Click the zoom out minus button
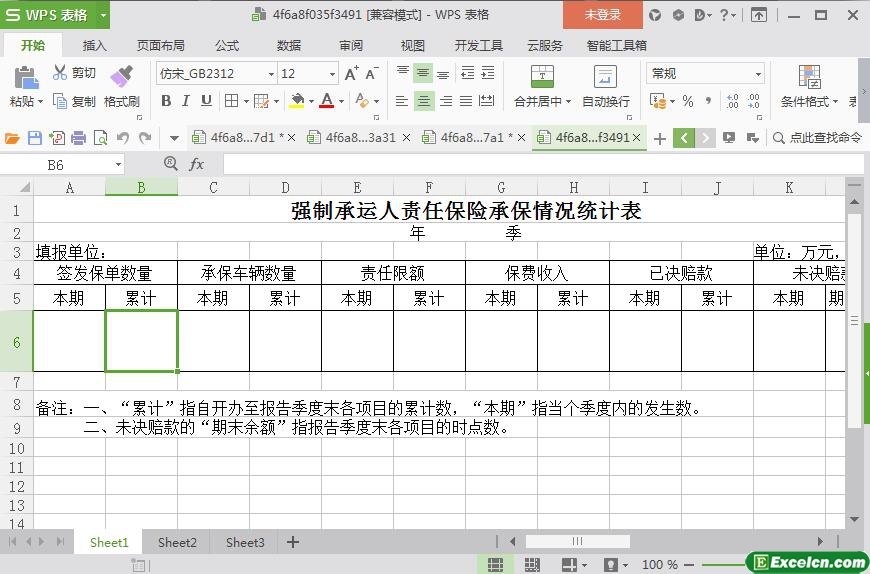 pos(690,565)
